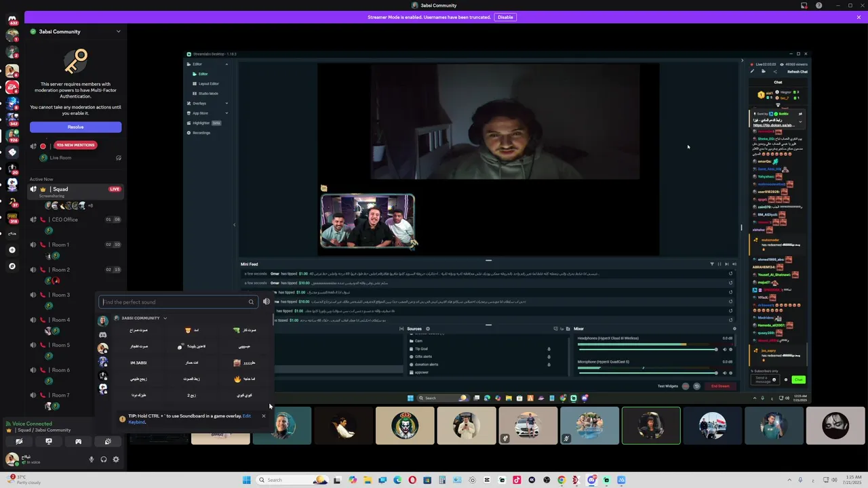Turn on camera in Discord voice panel
868x488 pixels.
click(19, 441)
